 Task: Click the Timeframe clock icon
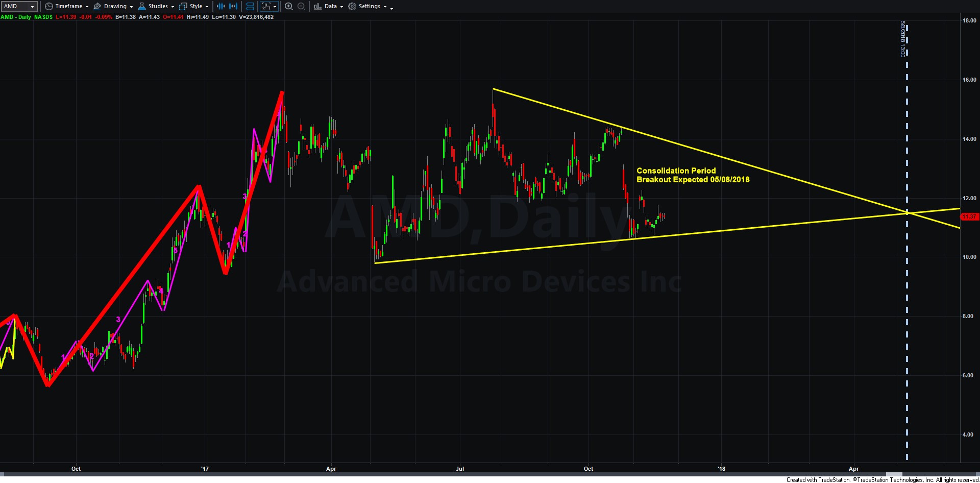48,7
